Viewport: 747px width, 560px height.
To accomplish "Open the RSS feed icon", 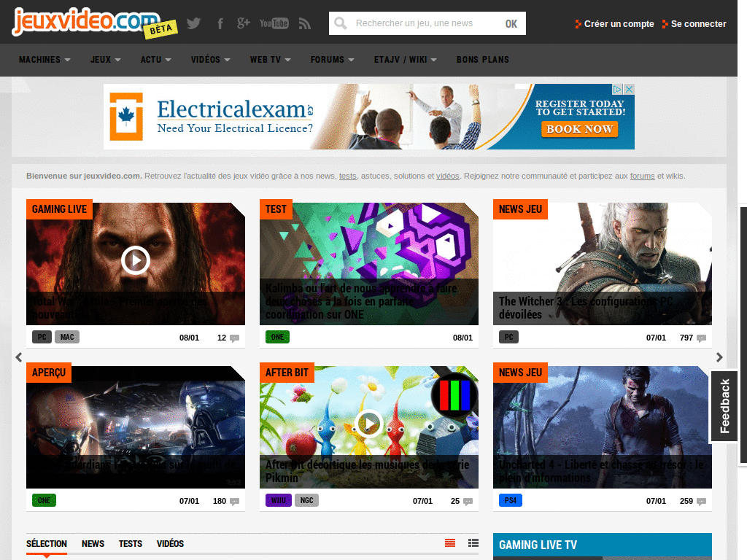I will click(x=305, y=23).
